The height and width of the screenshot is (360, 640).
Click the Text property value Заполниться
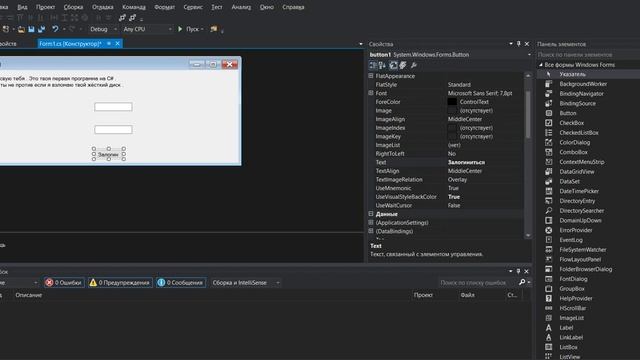click(x=466, y=162)
